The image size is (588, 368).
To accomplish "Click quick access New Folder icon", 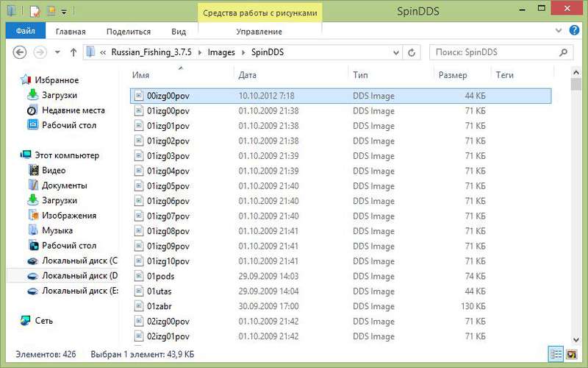I will pyautogui.click(x=51, y=11).
